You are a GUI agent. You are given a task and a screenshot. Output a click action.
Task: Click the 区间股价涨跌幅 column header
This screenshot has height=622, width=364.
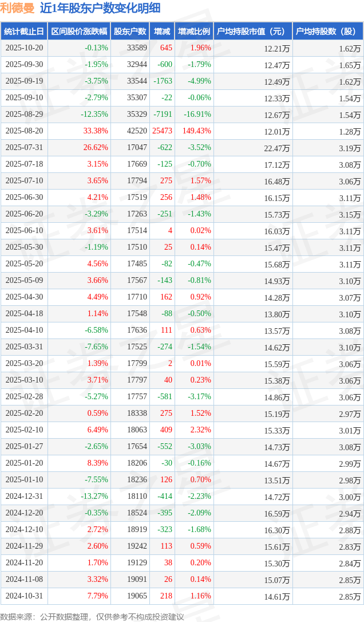tap(78, 32)
